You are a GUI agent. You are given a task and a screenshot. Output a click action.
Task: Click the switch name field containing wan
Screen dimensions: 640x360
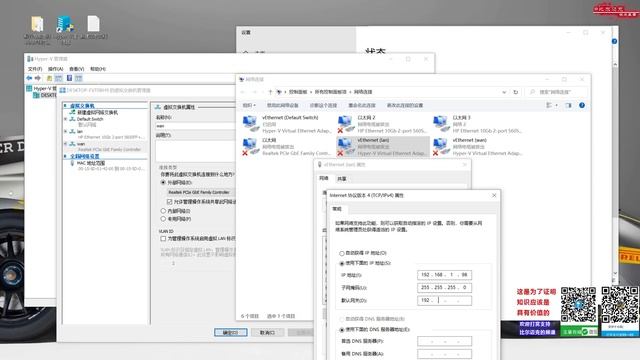tap(195, 126)
